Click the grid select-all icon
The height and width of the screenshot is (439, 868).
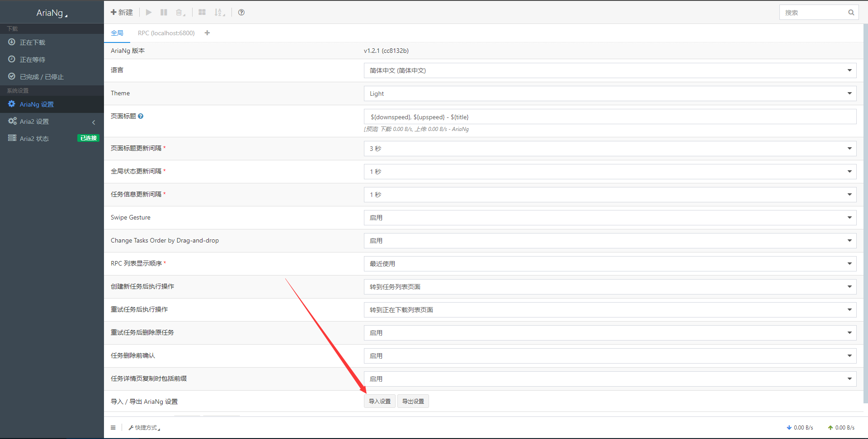(202, 12)
